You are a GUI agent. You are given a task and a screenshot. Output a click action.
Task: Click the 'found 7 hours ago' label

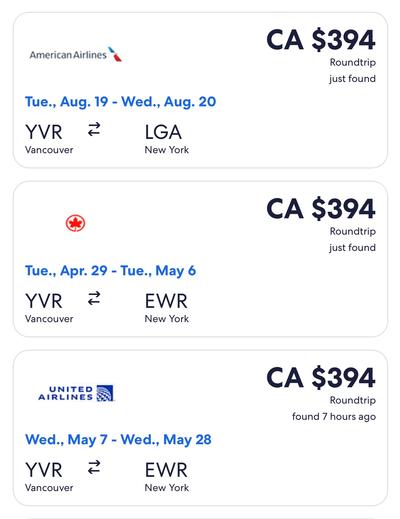pyautogui.click(x=334, y=417)
